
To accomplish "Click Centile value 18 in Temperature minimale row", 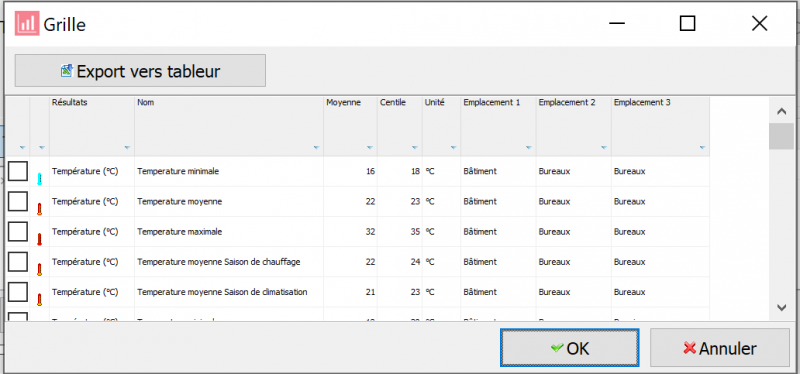I will pos(400,171).
